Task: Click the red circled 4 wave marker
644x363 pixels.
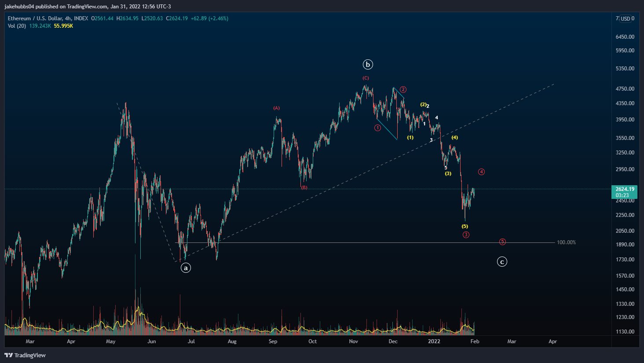Action: click(x=482, y=172)
